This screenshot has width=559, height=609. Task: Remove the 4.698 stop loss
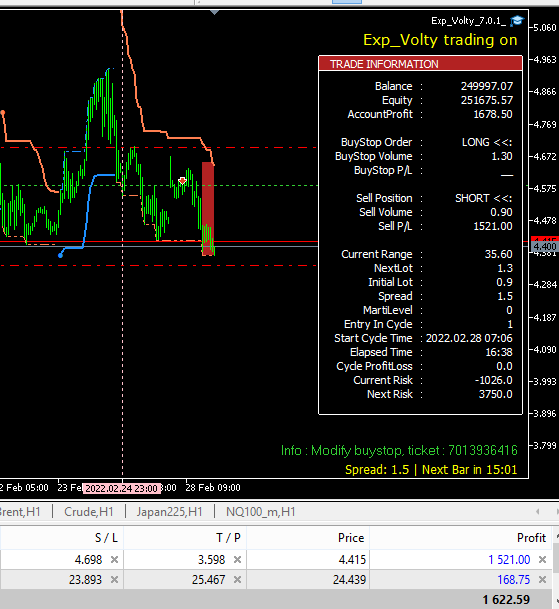point(114,560)
